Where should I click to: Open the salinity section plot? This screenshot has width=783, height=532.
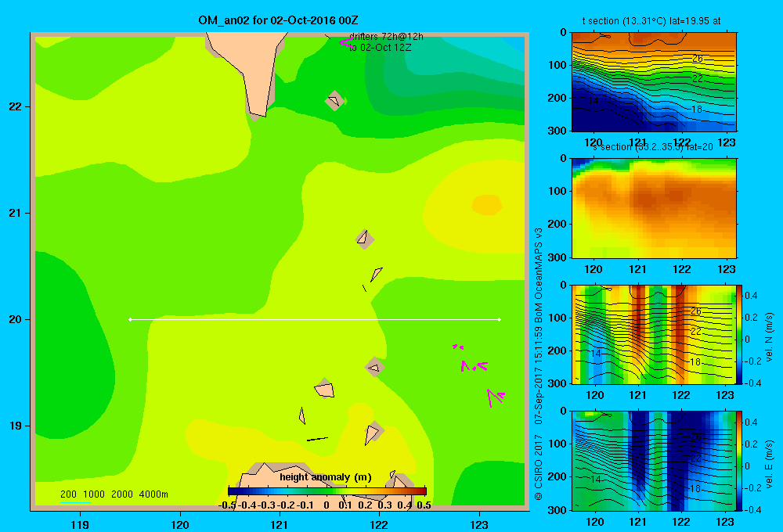tap(654, 207)
